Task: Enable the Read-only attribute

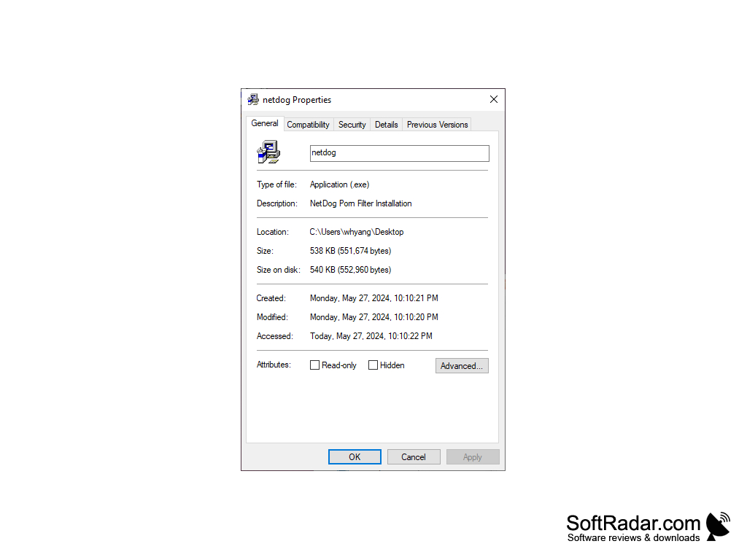Action: tap(315, 365)
